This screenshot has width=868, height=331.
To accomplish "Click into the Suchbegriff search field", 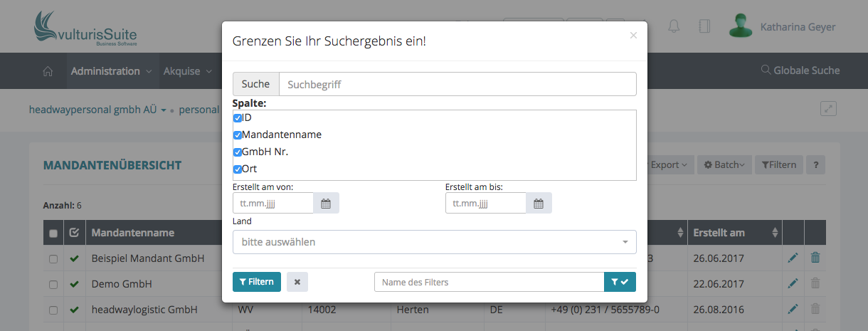I will (457, 84).
